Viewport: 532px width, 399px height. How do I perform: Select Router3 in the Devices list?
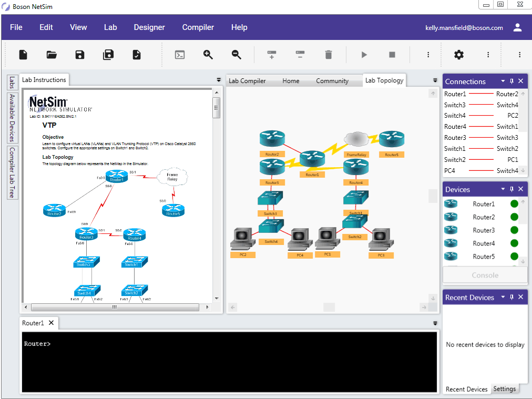pyautogui.click(x=482, y=230)
